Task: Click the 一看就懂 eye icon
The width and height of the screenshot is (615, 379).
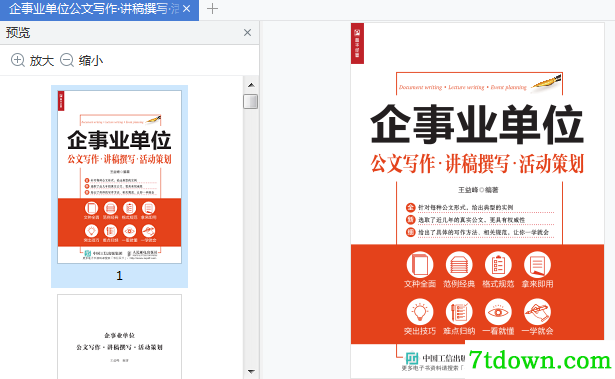Action: pos(498,312)
